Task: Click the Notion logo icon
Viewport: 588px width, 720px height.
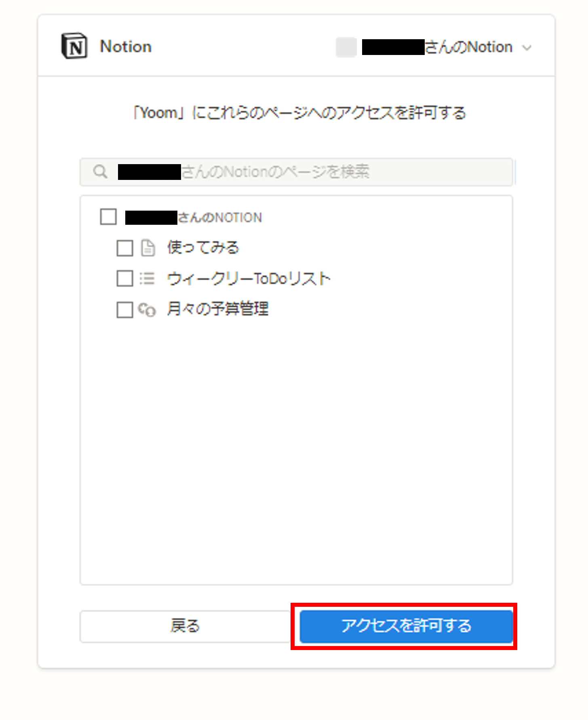Action: pos(74,46)
